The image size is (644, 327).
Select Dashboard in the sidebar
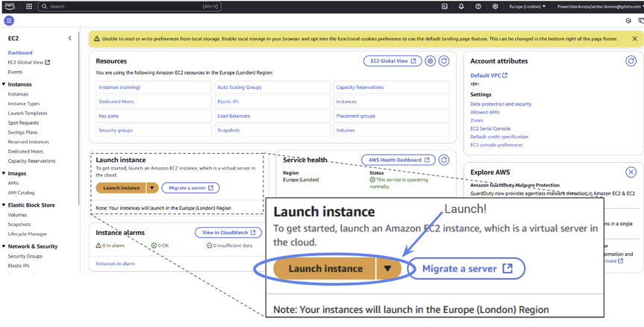coord(20,52)
